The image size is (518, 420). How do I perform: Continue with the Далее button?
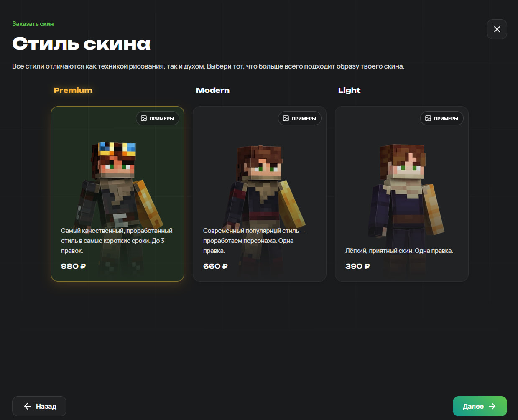coord(480,406)
